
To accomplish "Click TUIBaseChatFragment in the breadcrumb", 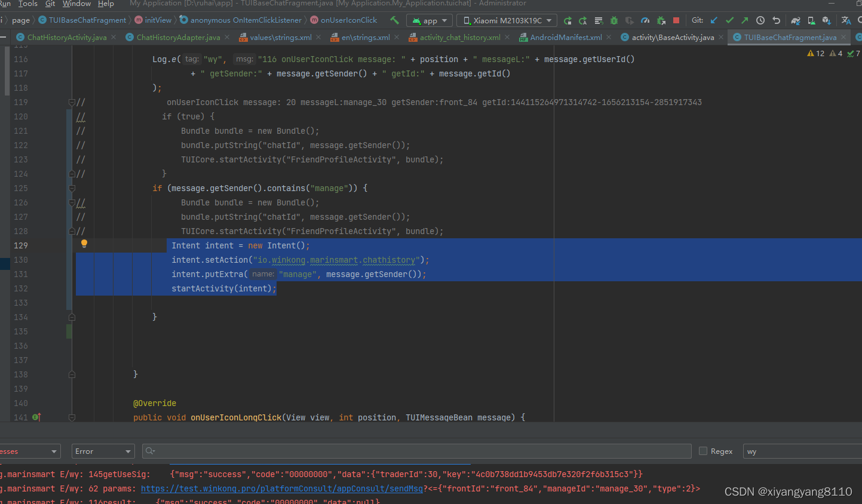I will click(82, 20).
